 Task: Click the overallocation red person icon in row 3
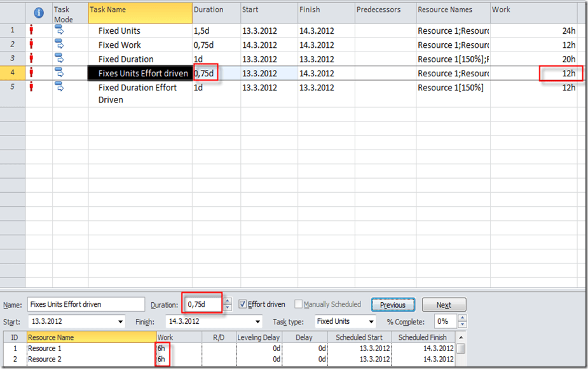coord(31,59)
